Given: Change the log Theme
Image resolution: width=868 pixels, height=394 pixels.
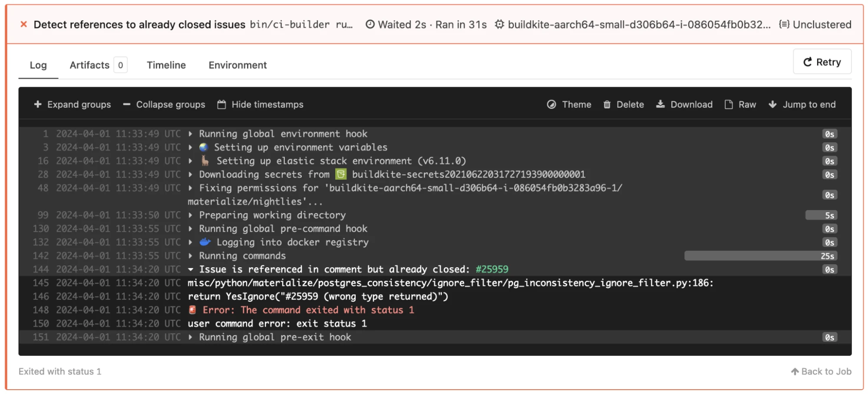Looking at the screenshot, I should tap(569, 104).
